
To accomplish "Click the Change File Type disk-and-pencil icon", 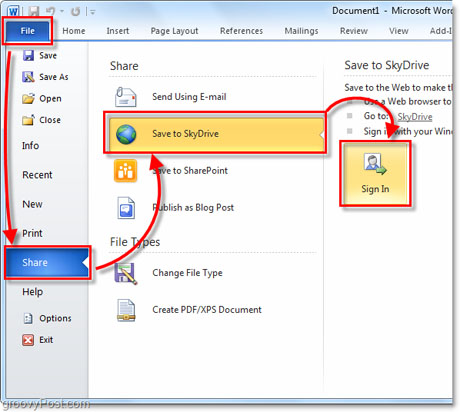I will pos(126,274).
